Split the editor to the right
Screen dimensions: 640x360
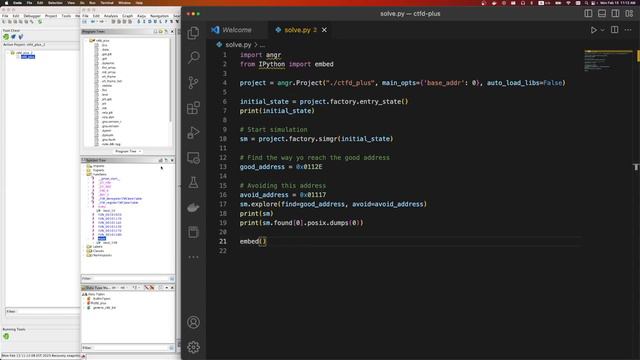614,30
